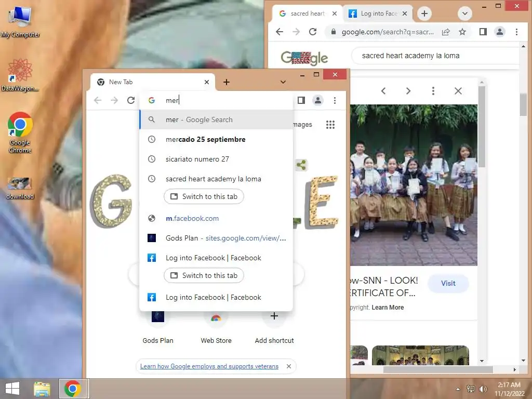This screenshot has height=399, width=532.
Task: Open profile avatar in New Tab window
Action: click(x=318, y=100)
